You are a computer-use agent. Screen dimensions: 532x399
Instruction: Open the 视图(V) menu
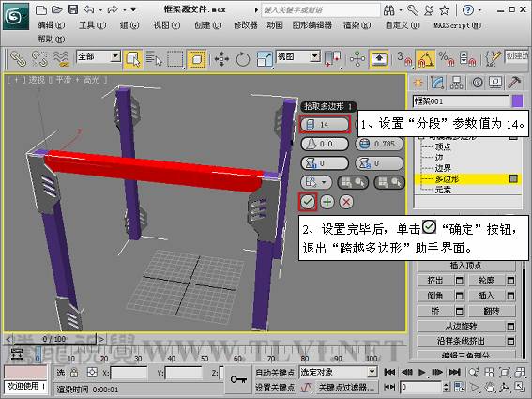point(167,25)
